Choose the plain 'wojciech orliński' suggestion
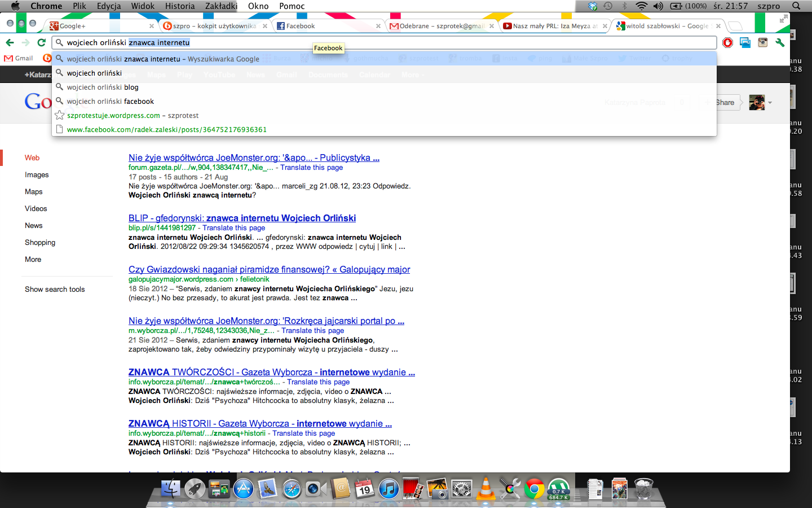 [x=385, y=73]
